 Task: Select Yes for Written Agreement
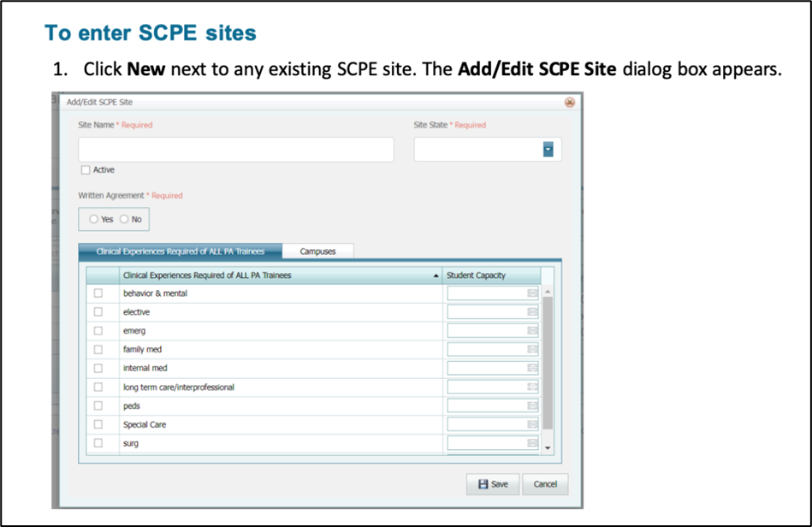(x=94, y=219)
